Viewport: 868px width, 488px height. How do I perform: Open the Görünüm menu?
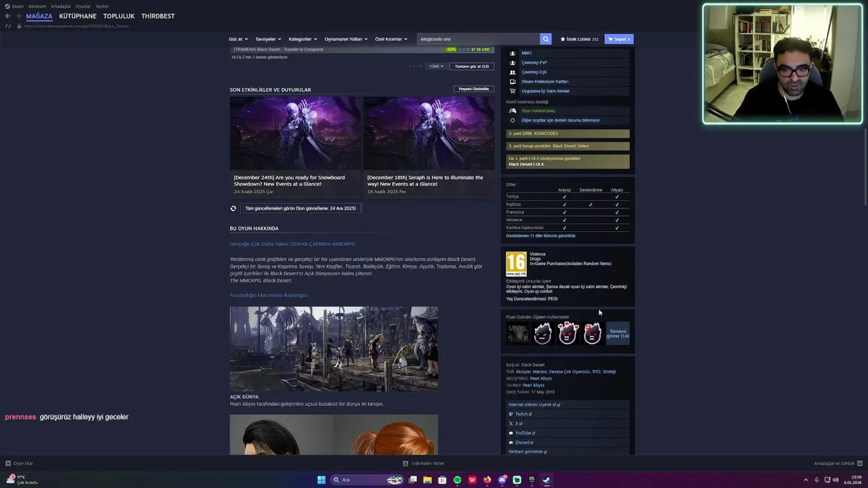pyautogui.click(x=37, y=6)
